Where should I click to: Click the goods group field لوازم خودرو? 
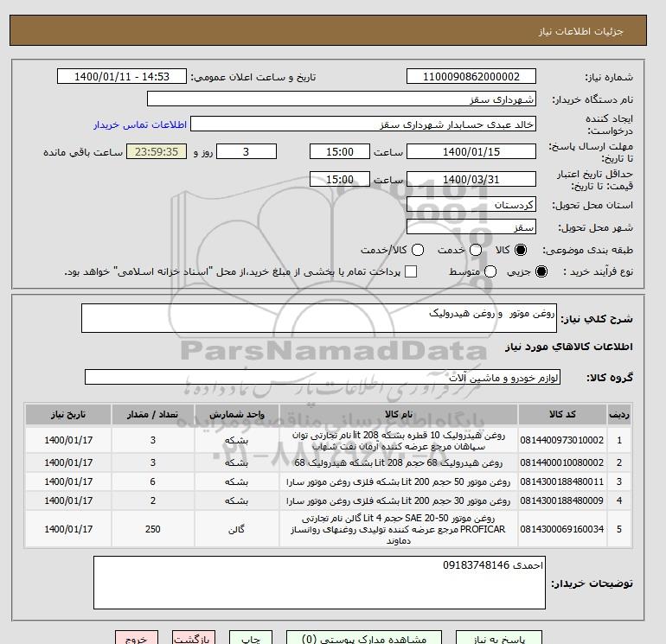click(x=323, y=377)
